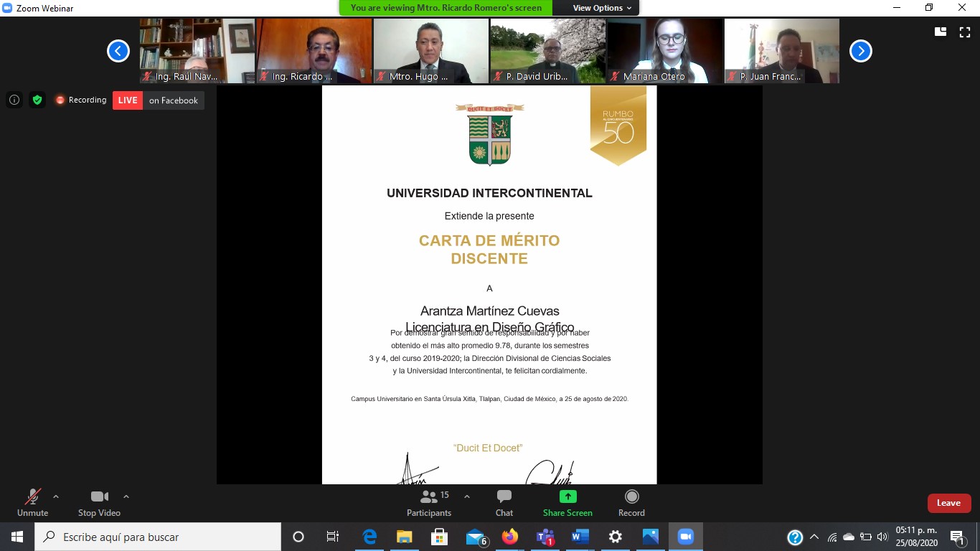Click the Windows Start button
The height and width of the screenshot is (551, 980).
coord(17,537)
